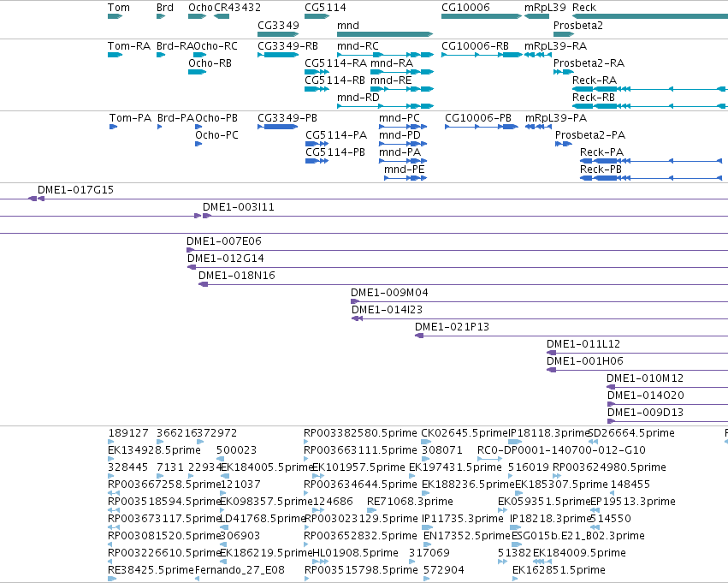
Task: Select transcript CG5114-RA
Action: click(317, 72)
